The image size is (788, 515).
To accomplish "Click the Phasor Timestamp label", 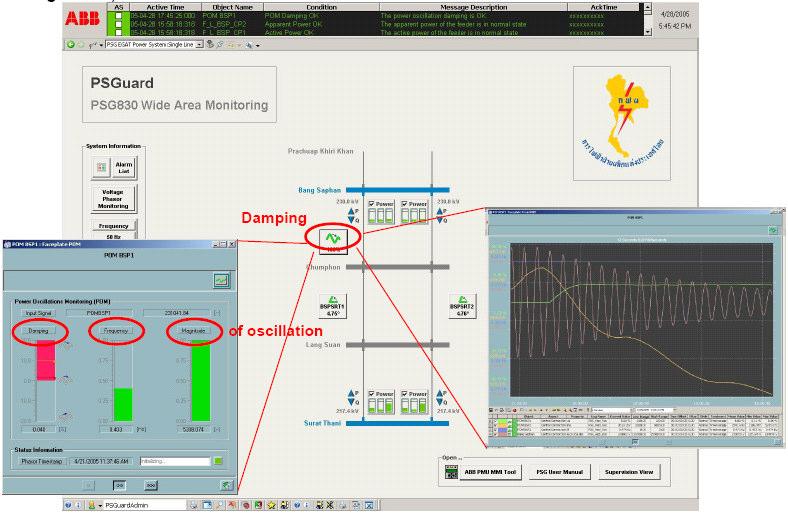I will tap(42, 461).
